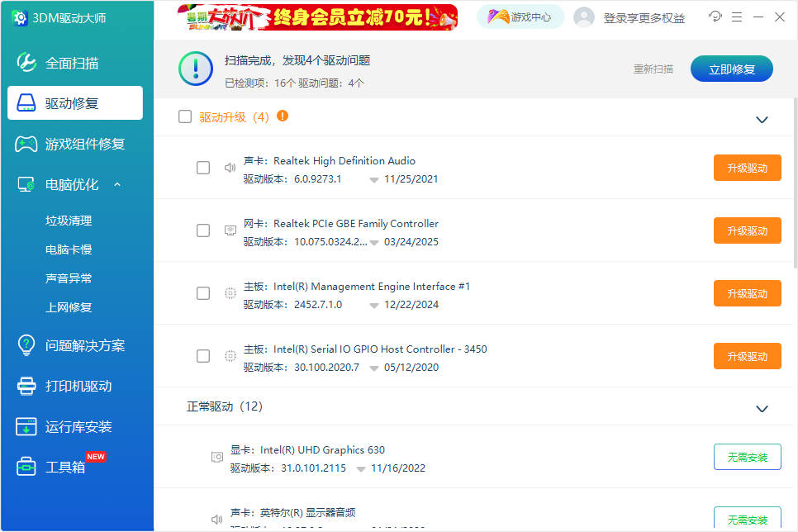
Task: Open version dropdown for driver 30.100.2020.7
Action: pyautogui.click(x=374, y=368)
